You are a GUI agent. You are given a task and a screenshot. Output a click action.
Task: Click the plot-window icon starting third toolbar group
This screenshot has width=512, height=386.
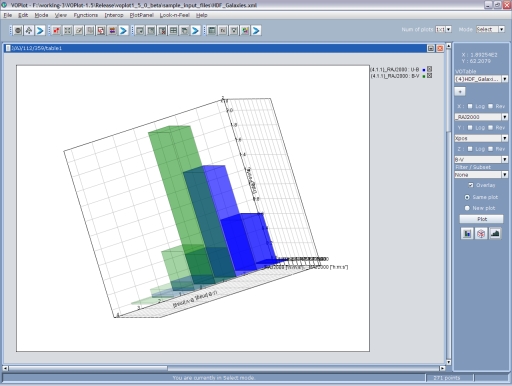140,31
